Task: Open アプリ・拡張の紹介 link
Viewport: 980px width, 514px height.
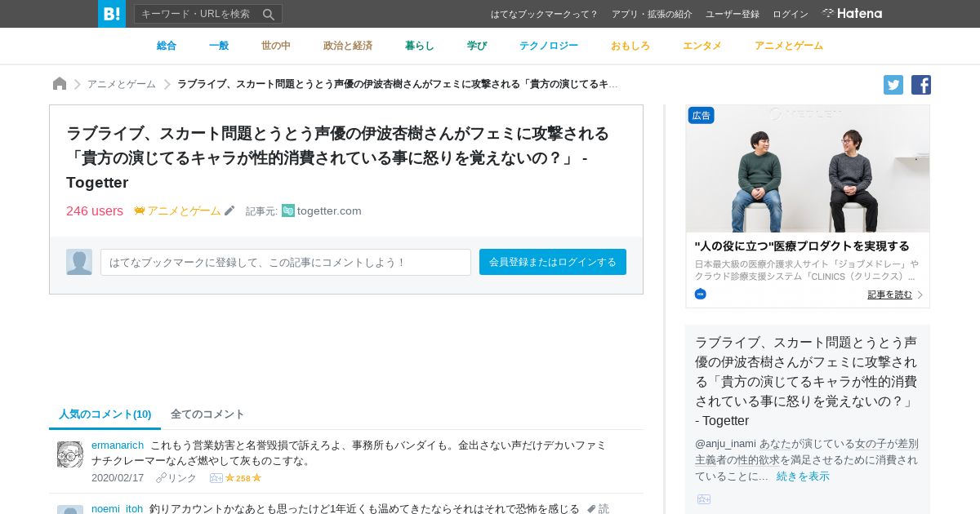Action: click(652, 14)
